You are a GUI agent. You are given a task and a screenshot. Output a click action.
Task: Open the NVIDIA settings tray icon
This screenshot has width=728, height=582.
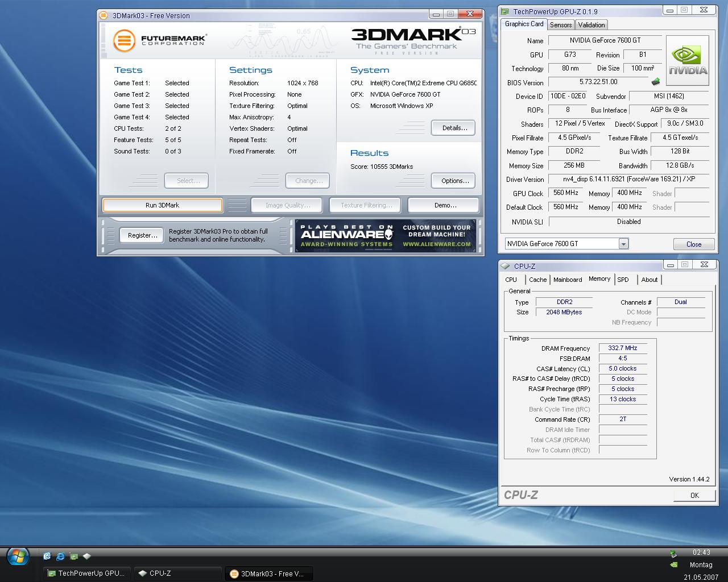pos(673,565)
